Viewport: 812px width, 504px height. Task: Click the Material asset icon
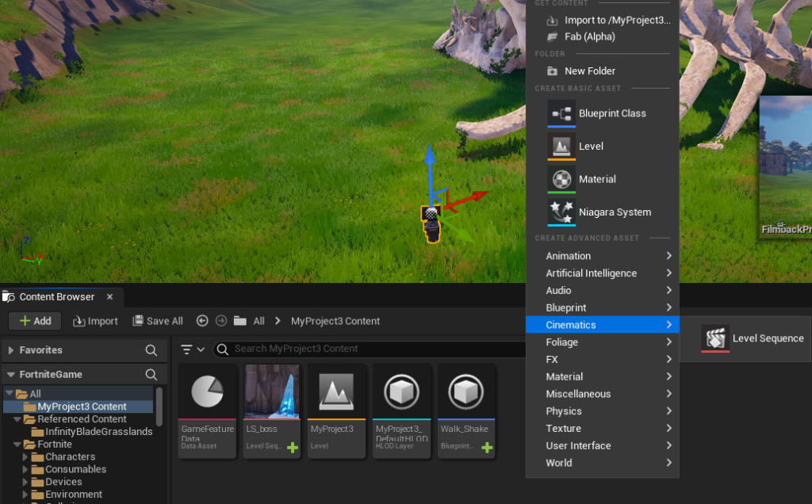point(561,179)
